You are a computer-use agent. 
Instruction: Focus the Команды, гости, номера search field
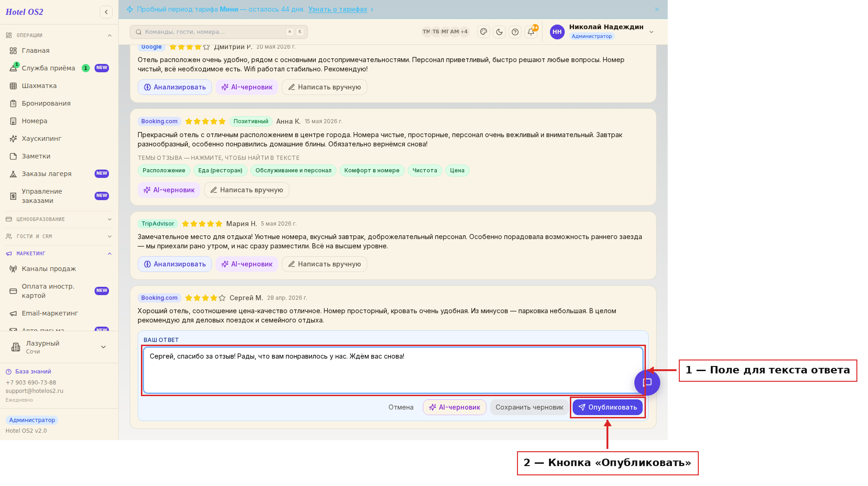[219, 32]
